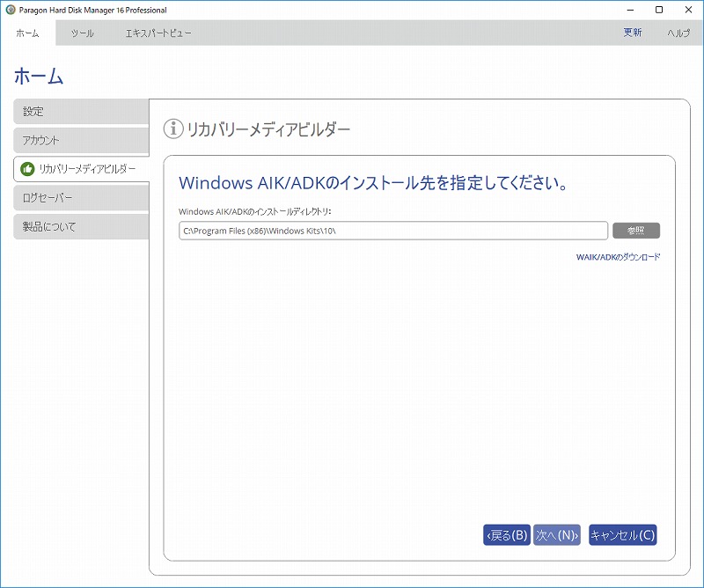Open the エキスパートビュー tab
Image resolution: width=704 pixels, height=588 pixels.
pyautogui.click(x=158, y=33)
